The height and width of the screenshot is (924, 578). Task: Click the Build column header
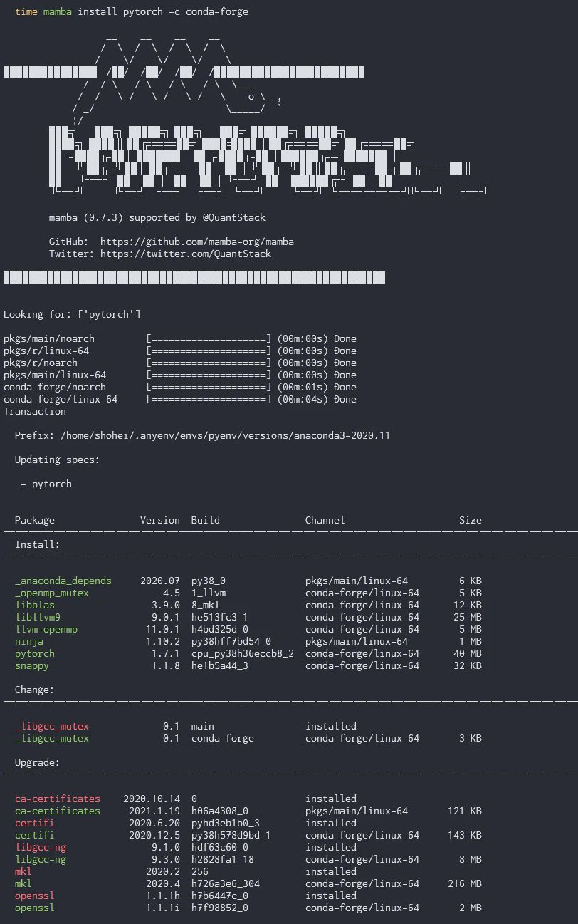(206, 520)
